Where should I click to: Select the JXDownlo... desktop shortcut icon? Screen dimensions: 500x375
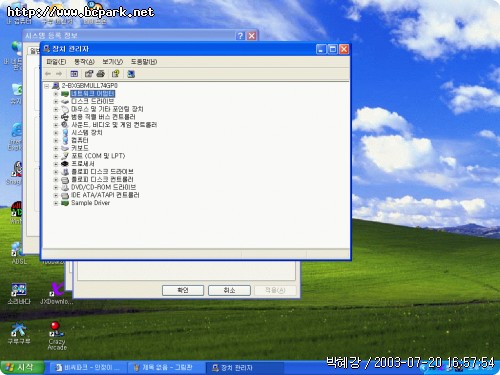click(57, 289)
